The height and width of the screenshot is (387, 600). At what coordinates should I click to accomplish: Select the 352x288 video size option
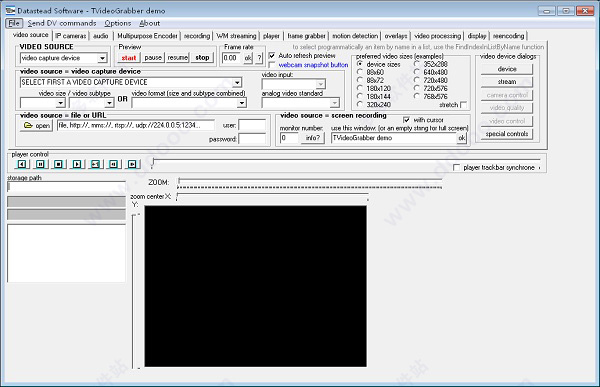417,64
